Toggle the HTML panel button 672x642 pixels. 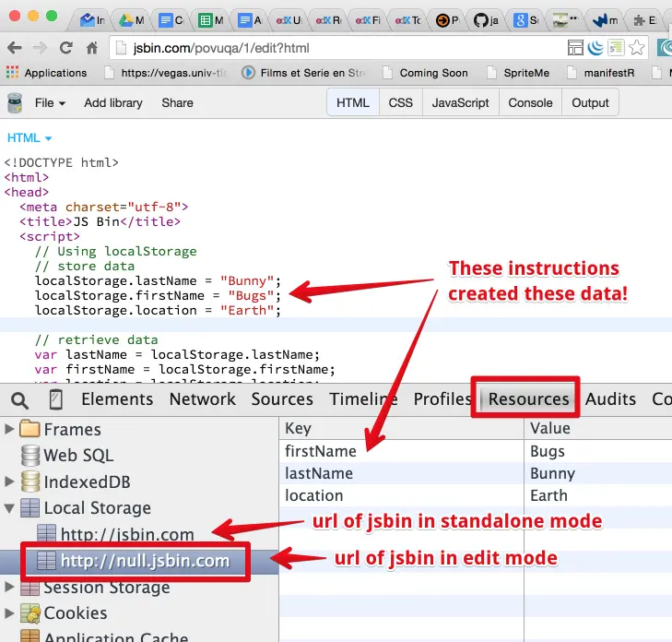coord(353,103)
